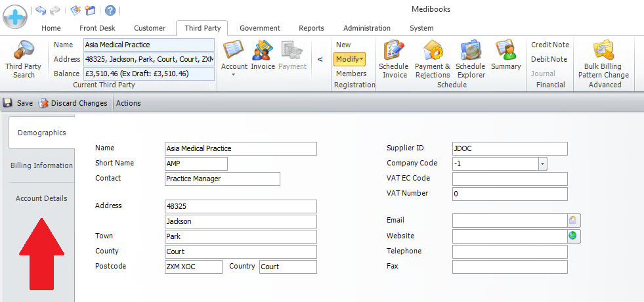Click the Credit Note button
The image size is (644, 302).
pyautogui.click(x=549, y=45)
